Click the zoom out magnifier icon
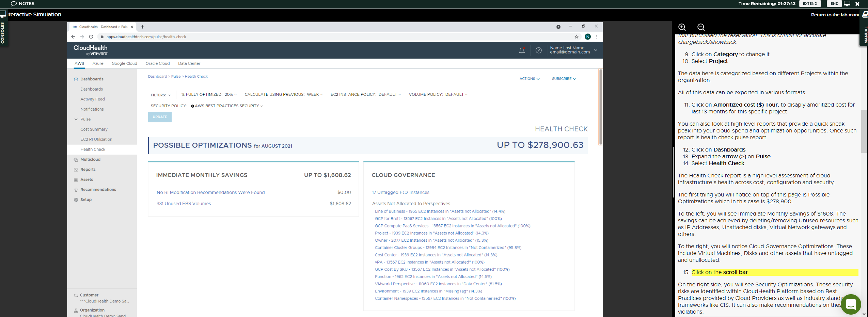The height and width of the screenshot is (317, 868). click(x=701, y=27)
